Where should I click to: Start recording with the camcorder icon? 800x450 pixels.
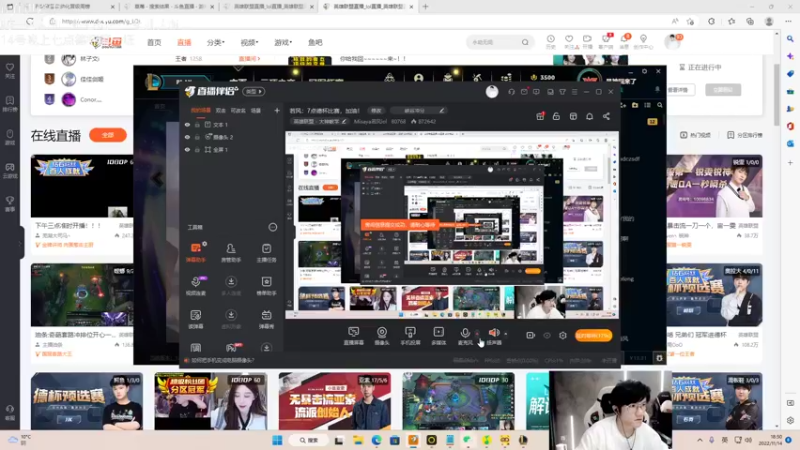coord(531,335)
